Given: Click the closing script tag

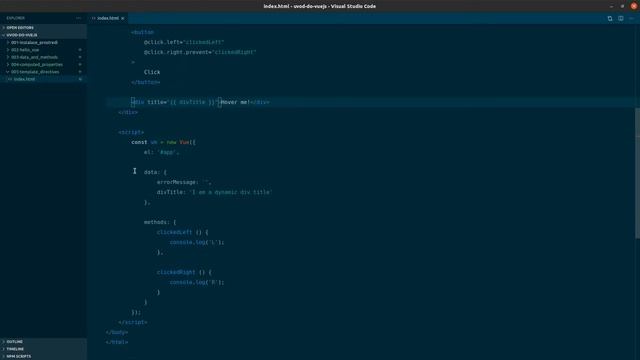Looking at the screenshot, I should click(x=133, y=322).
